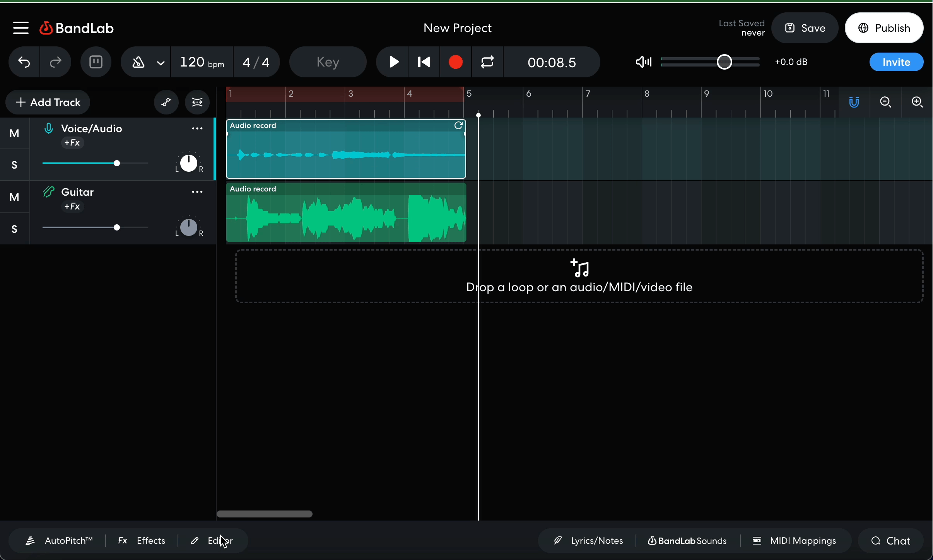Add Fx to the Guitar track
The width and height of the screenshot is (933, 560).
(72, 207)
